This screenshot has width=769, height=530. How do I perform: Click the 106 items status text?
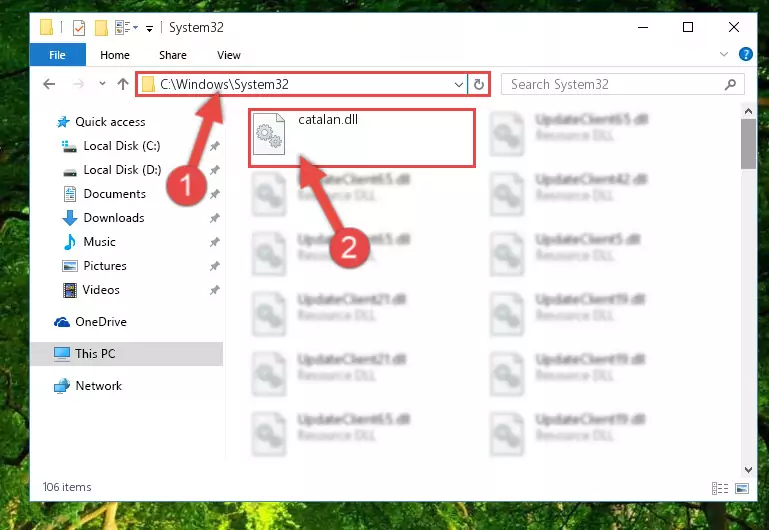click(x=67, y=487)
